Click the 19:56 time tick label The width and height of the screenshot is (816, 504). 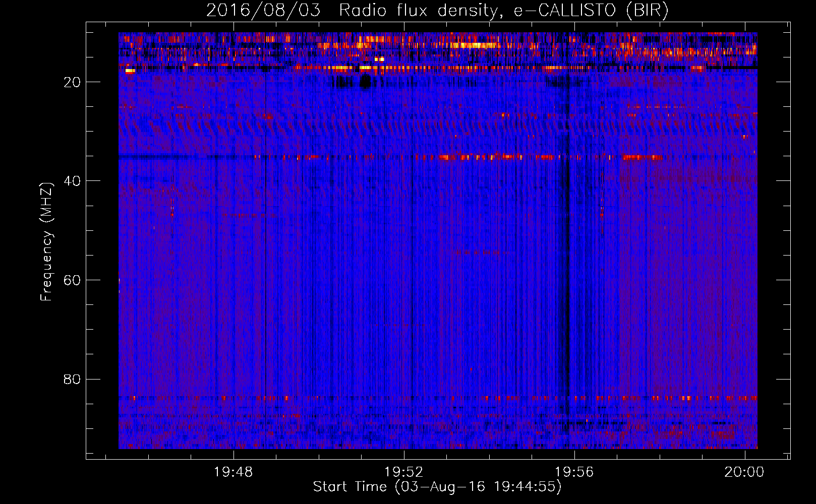tap(574, 472)
